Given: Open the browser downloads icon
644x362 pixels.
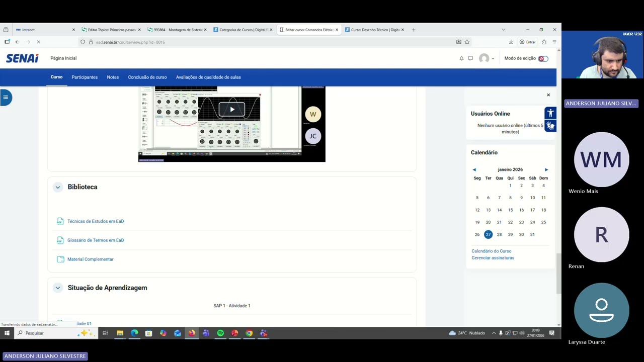Looking at the screenshot, I should pos(511,42).
